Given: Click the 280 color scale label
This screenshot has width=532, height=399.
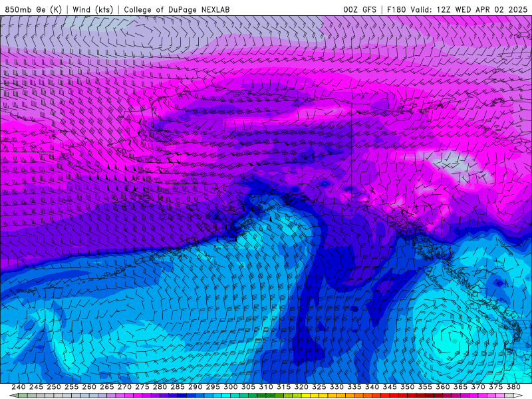Looking at the screenshot, I should pyautogui.click(x=160, y=387).
